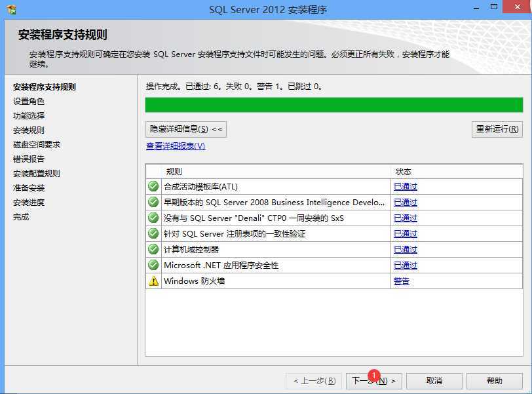This screenshot has width=532, height=394.
Task: Cancel setup with 取消 button
Action: tap(434, 381)
